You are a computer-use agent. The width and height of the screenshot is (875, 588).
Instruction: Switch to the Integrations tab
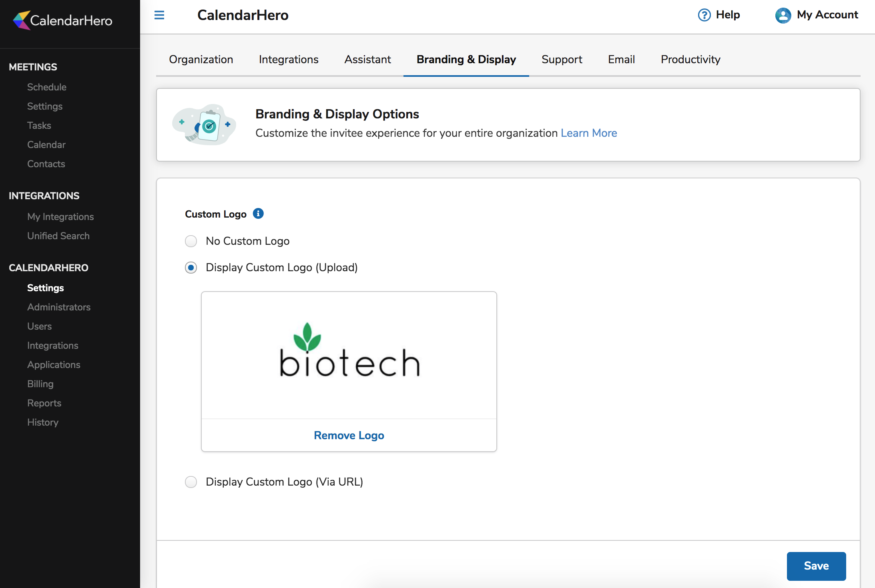click(289, 59)
